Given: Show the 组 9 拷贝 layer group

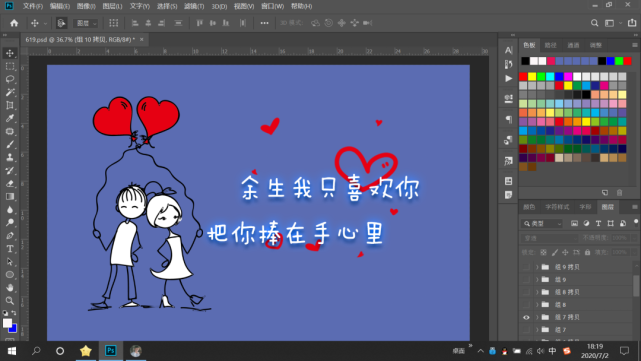Looking at the screenshot, I should coord(526,267).
